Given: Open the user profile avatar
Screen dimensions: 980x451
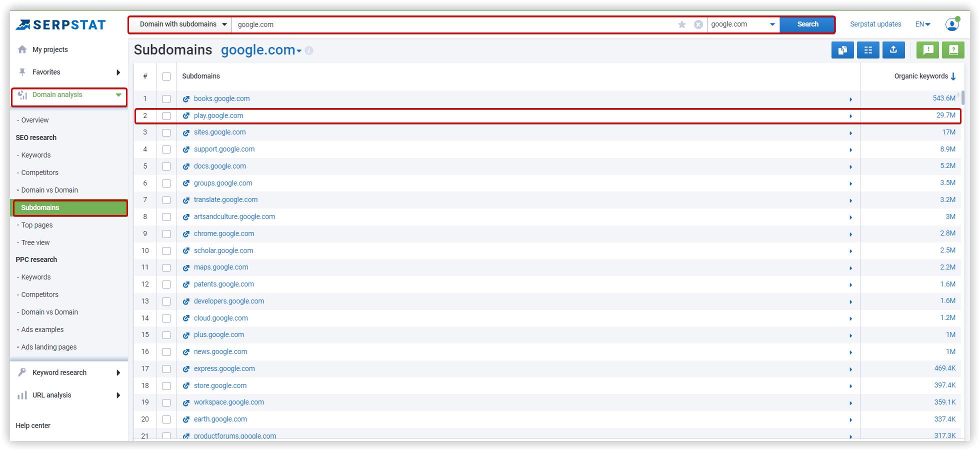Looking at the screenshot, I should point(952,24).
